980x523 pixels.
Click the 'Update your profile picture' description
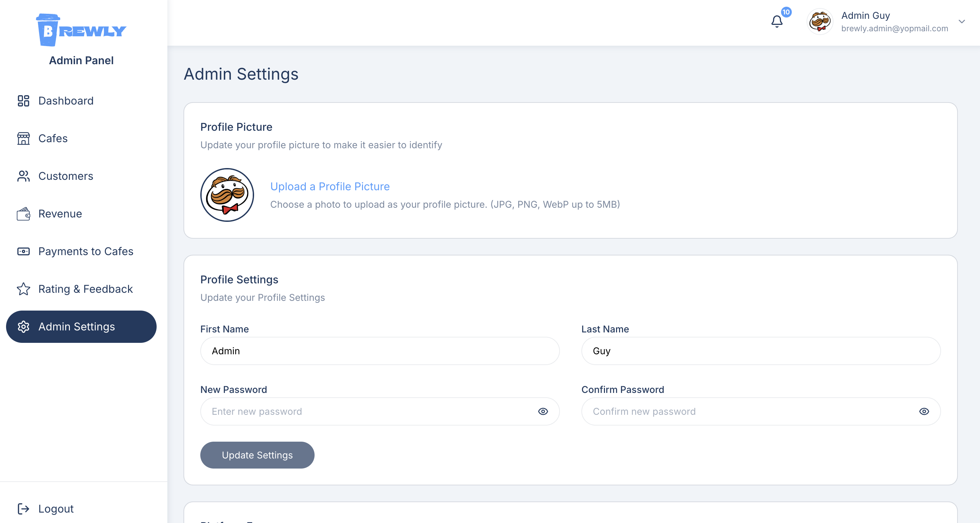321,145
